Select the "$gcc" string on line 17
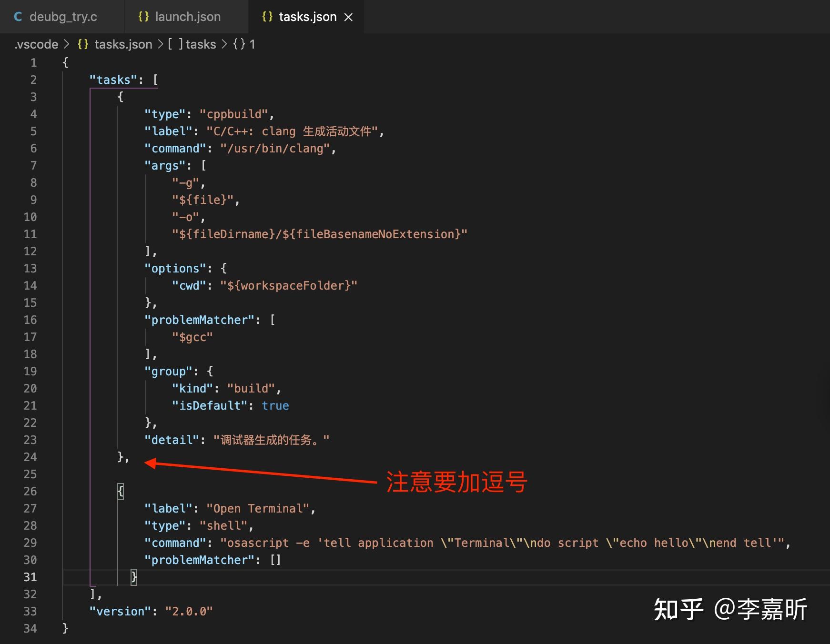 [193, 337]
